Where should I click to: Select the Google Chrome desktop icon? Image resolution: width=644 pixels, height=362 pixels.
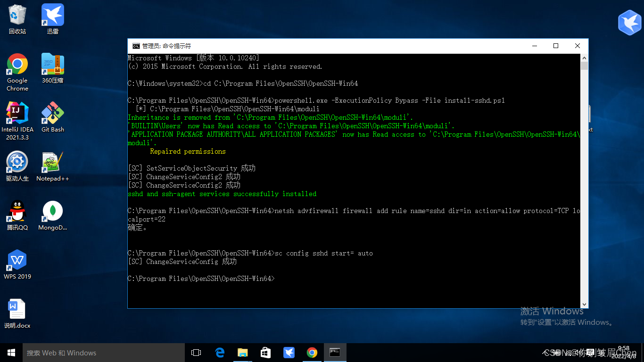click(17, 65)
